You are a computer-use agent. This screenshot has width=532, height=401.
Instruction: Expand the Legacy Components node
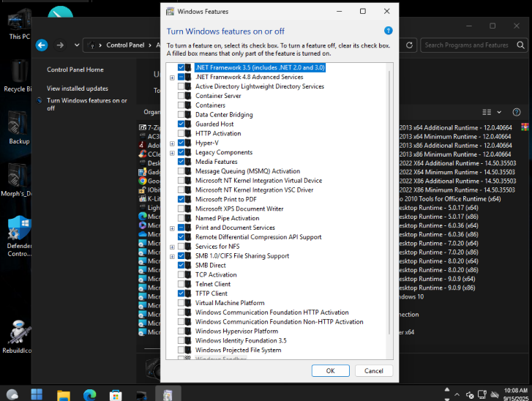pyautogui.click(x=172, y=153)
